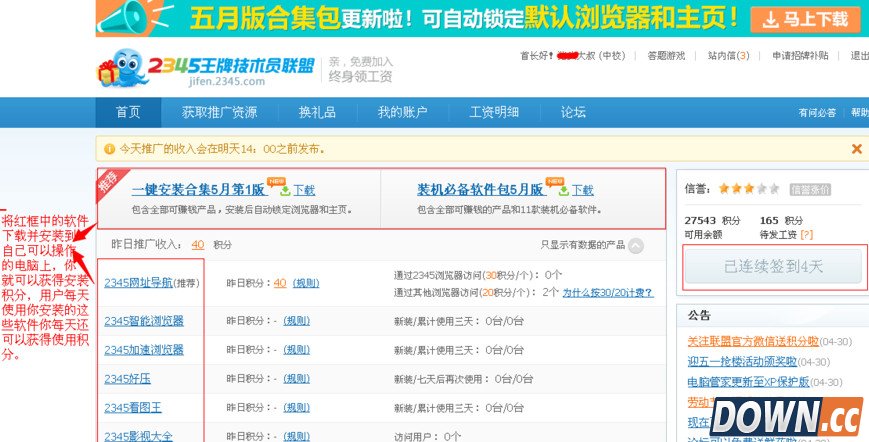Screen dimensions: 869x442
Task: Open 为什么按30/20计费? link
Action: click(x=608, y=292)
